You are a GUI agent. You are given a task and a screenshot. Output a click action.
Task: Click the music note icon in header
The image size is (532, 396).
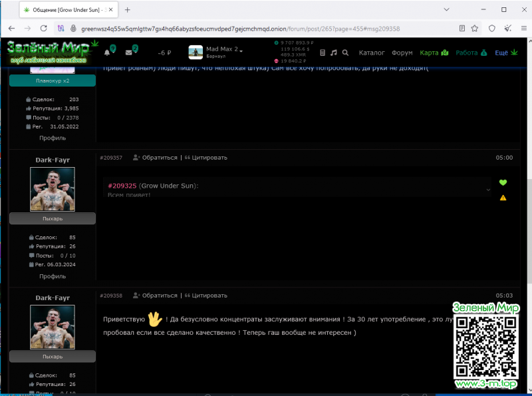334,53
